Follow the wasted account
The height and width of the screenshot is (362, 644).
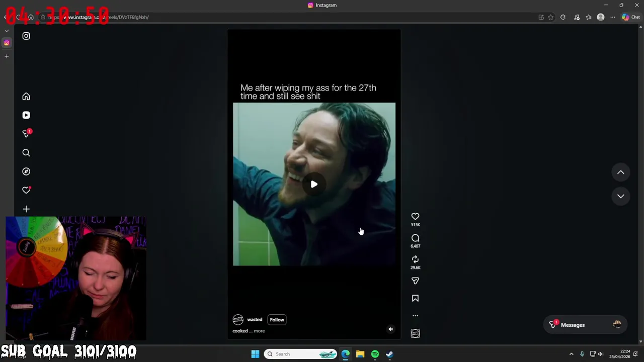(277, 320)
